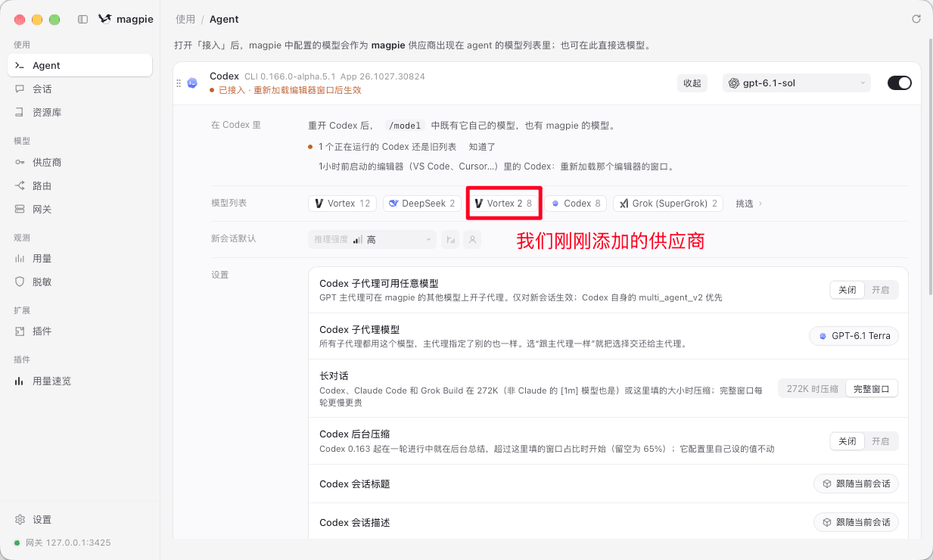
Task: Toggle the sidebar panel icon
Action: coord(82,20)
